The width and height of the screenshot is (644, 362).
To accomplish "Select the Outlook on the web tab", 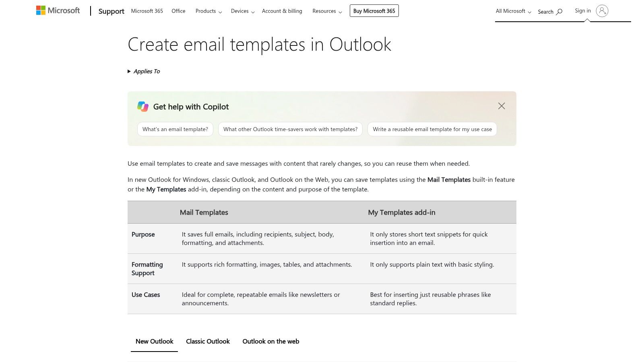I will pyautogui.click(x=270, y=341).
